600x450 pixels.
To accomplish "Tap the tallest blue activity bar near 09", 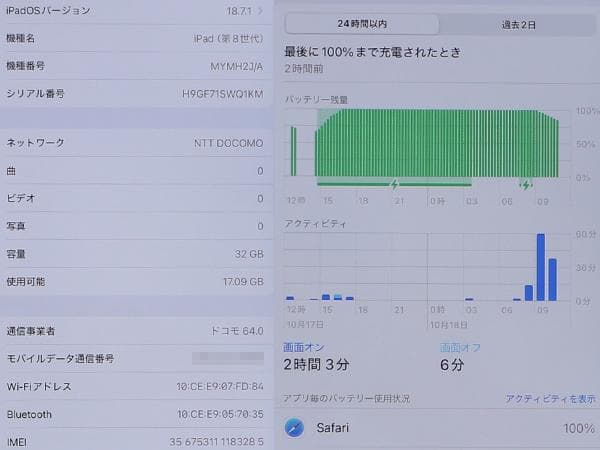I will pos(541,267).
